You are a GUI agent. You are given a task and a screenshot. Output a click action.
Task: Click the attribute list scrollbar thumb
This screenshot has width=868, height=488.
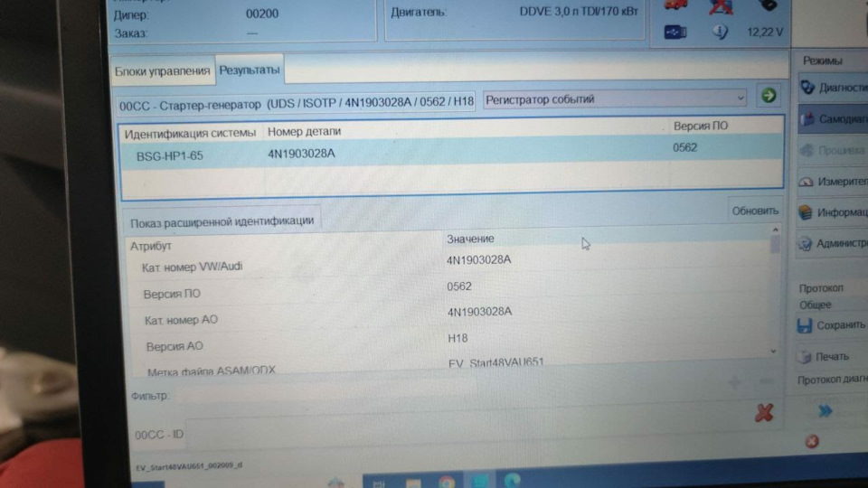(x=775, y=244)
